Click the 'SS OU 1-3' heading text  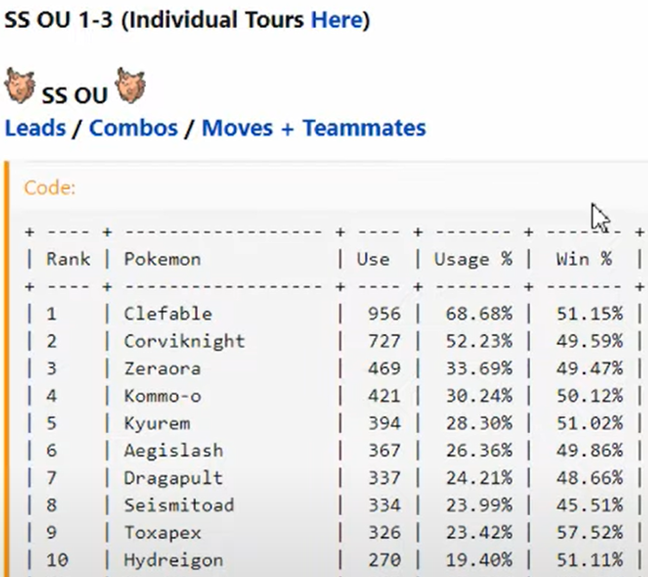point(58,19)
